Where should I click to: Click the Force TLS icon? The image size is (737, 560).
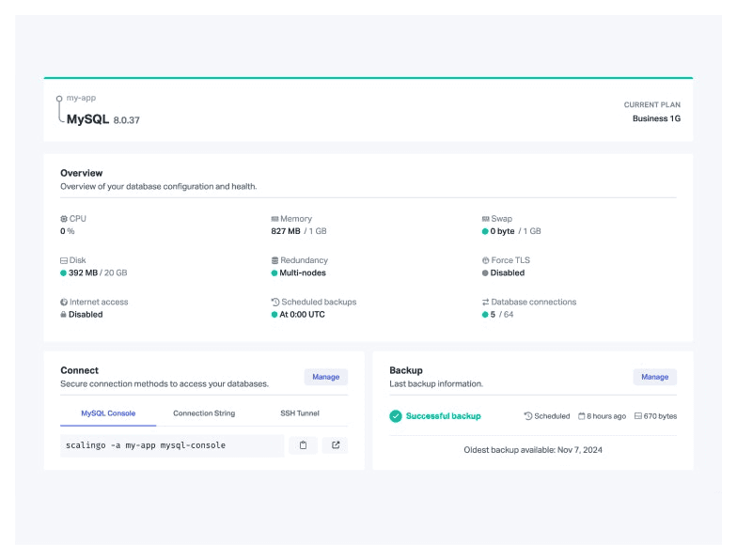485,260
